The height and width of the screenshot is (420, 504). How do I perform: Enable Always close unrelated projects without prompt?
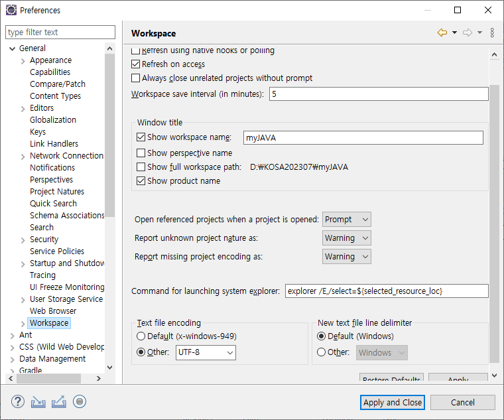[x=136, y=78]
